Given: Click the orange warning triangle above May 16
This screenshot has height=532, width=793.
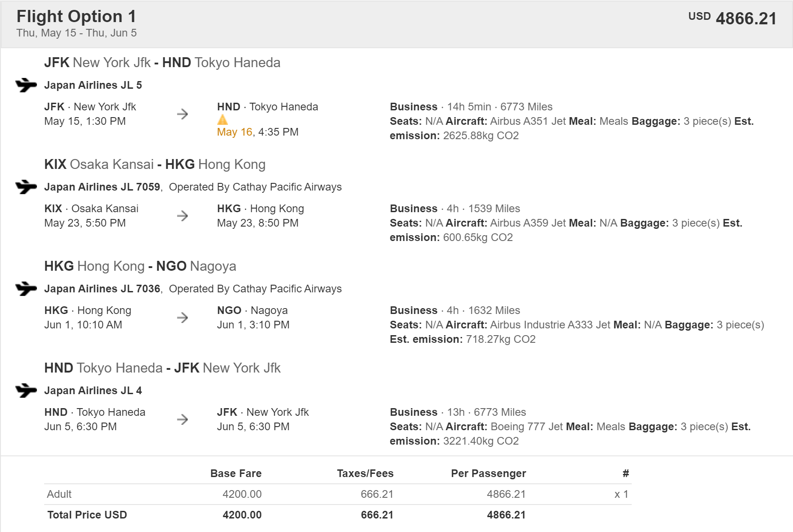Looking at the screenshot, I should click(x=223, y=120).
